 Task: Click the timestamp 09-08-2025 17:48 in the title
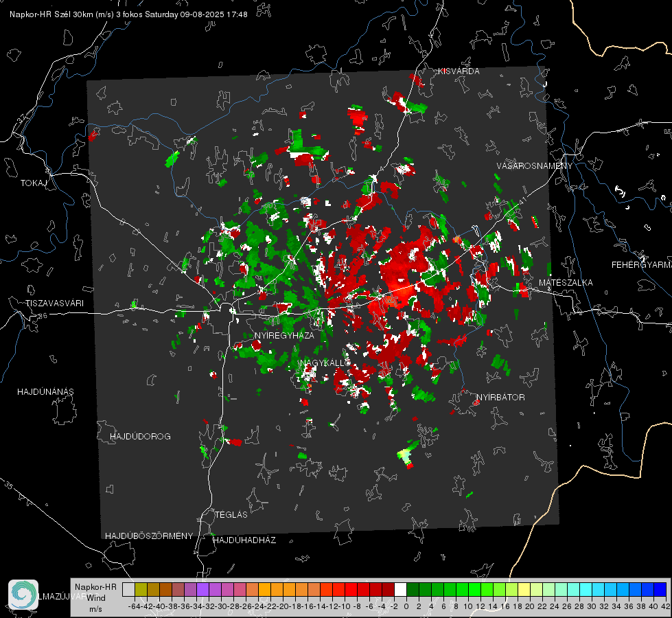(214, 14)
